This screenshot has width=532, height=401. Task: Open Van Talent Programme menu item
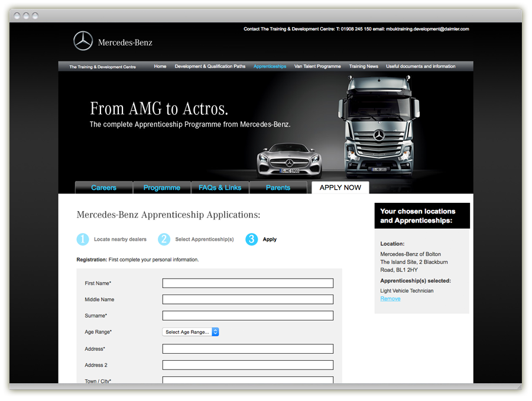pos(317,67)
